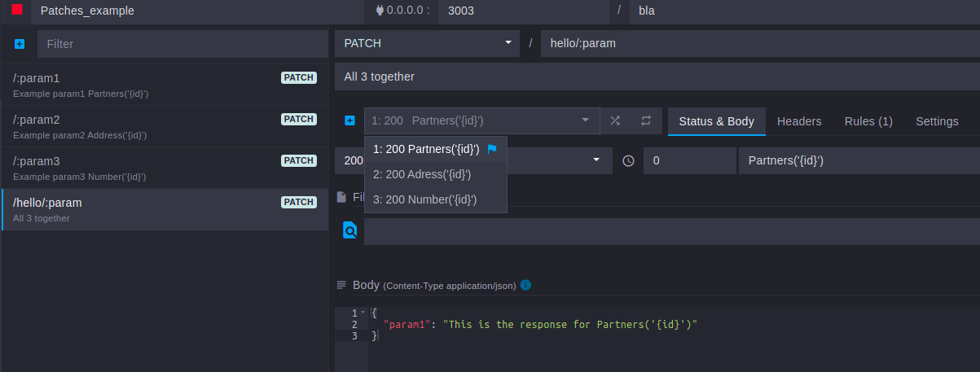Select response 2: 200 Adress('{id}')
The image size is (980, 372).
pyautogui.click(x=436, y=174)
